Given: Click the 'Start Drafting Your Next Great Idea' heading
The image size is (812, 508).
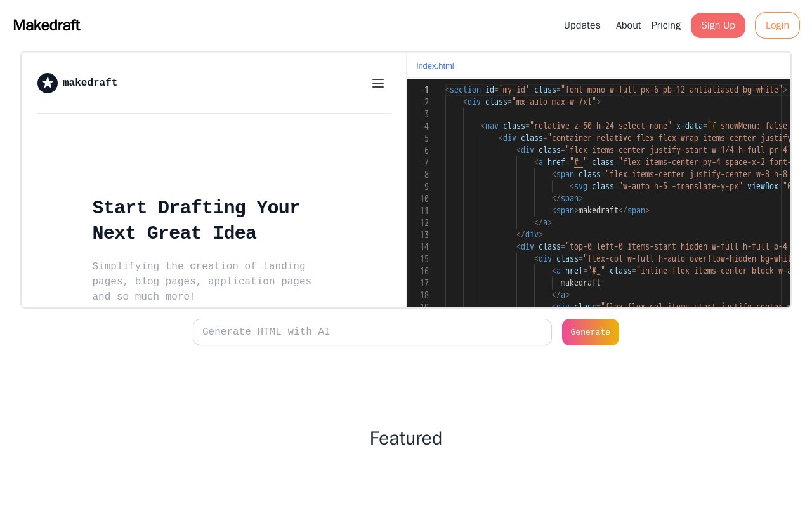Looking at the screenshot, I should (196, 220).
